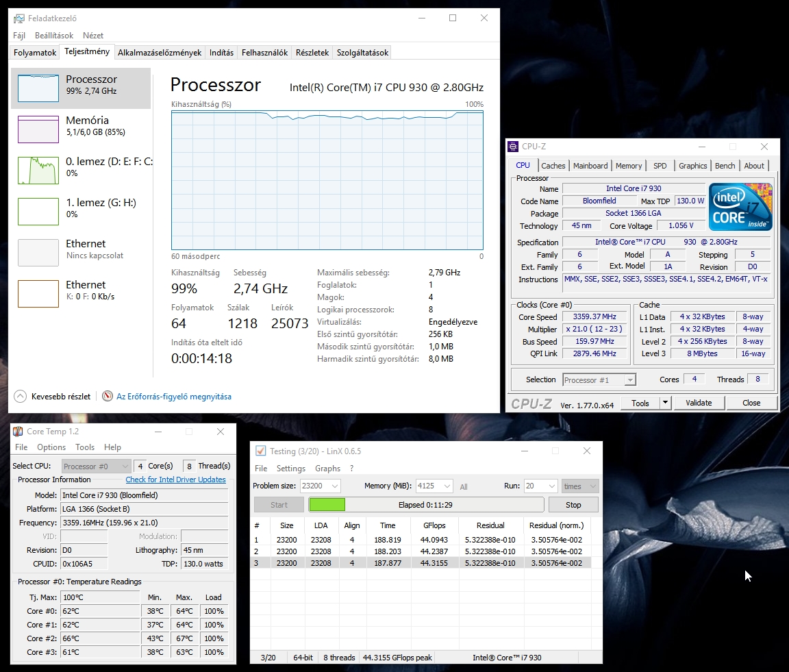Switch to the SPD tab in CPU-Z

pyautogui.click(x=660, y=166)
